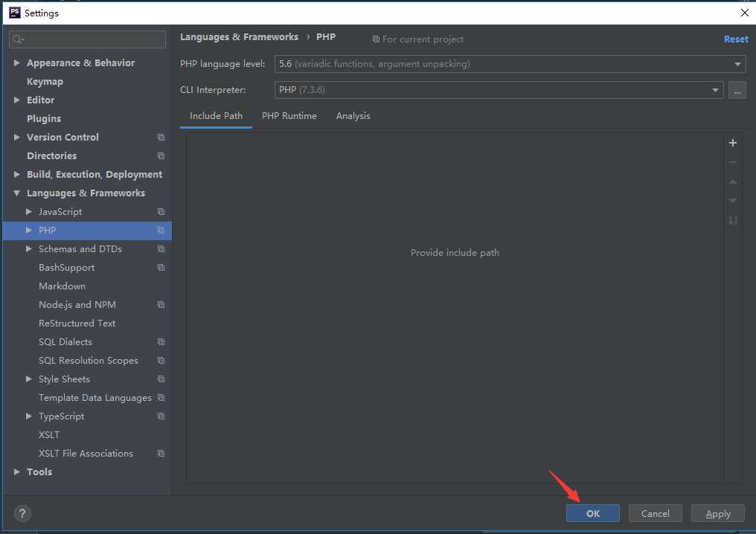Click the remove include path minus icon

coord(732,162)
